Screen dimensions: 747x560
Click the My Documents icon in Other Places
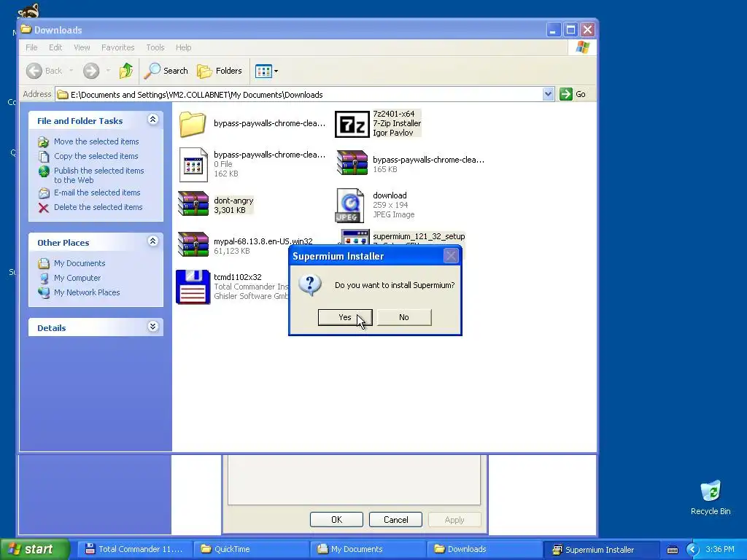click(44, 263)
